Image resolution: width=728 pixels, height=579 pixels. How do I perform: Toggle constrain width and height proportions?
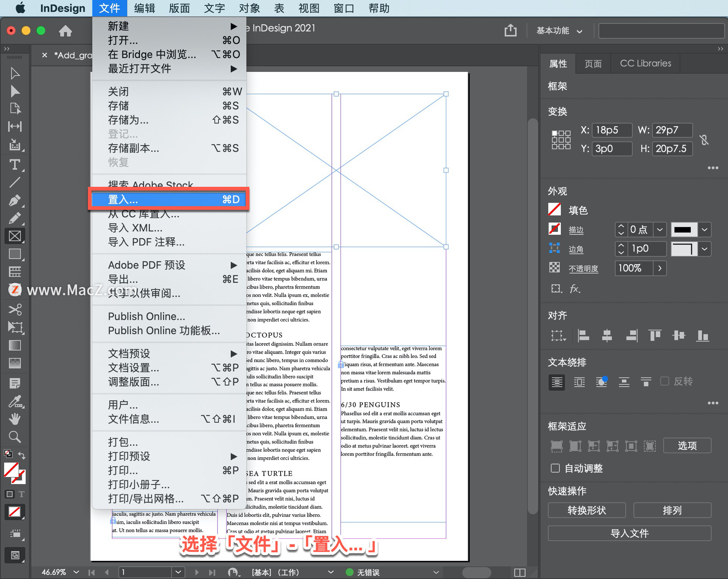coord(704,140)
